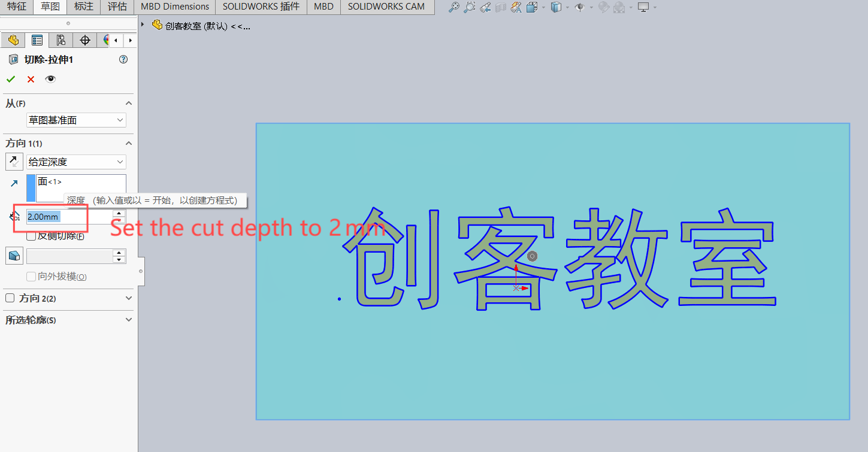The image size is (868, 452).
Task: Open the ConfigurationManager tab icon
Action: [61, 40]
